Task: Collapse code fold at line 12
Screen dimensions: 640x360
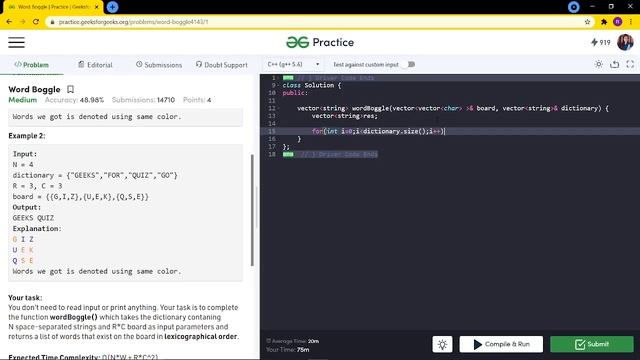Action: tap(279, 109)
